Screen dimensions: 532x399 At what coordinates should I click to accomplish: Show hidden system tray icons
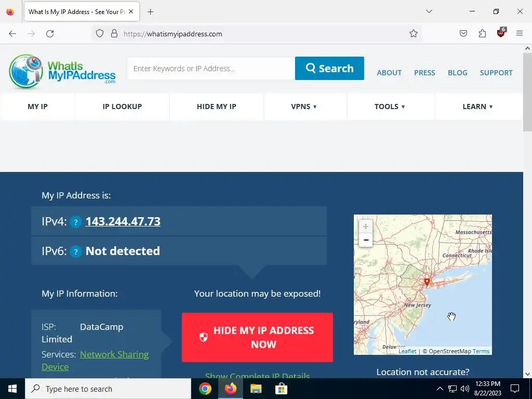coord(440,389)
